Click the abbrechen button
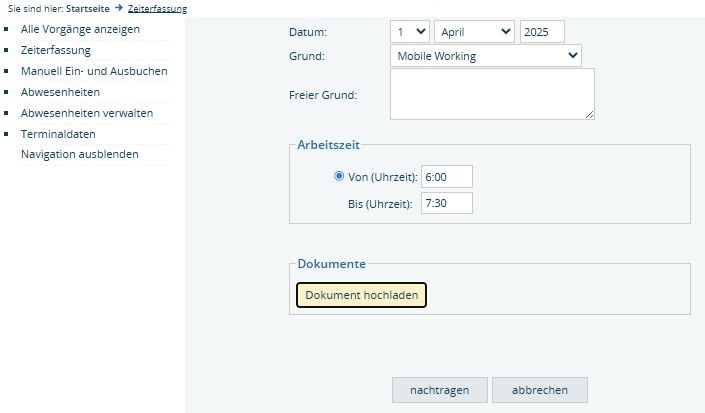The image size is (705, 413). [540, 390]
